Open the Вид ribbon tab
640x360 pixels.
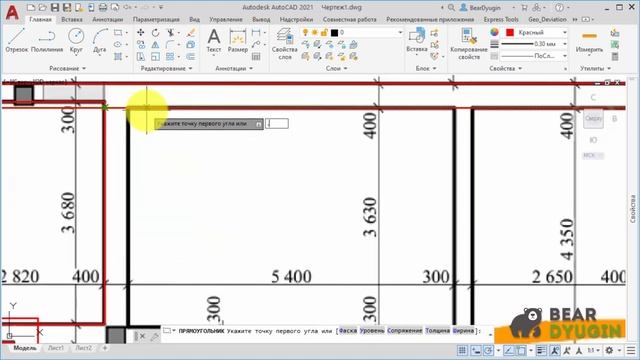tap(194, 19)
